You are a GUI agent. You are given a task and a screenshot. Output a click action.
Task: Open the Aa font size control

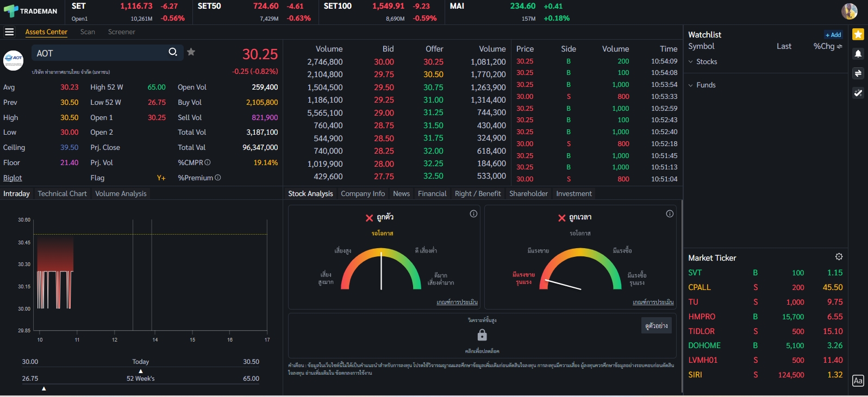(x=858, y=381)
